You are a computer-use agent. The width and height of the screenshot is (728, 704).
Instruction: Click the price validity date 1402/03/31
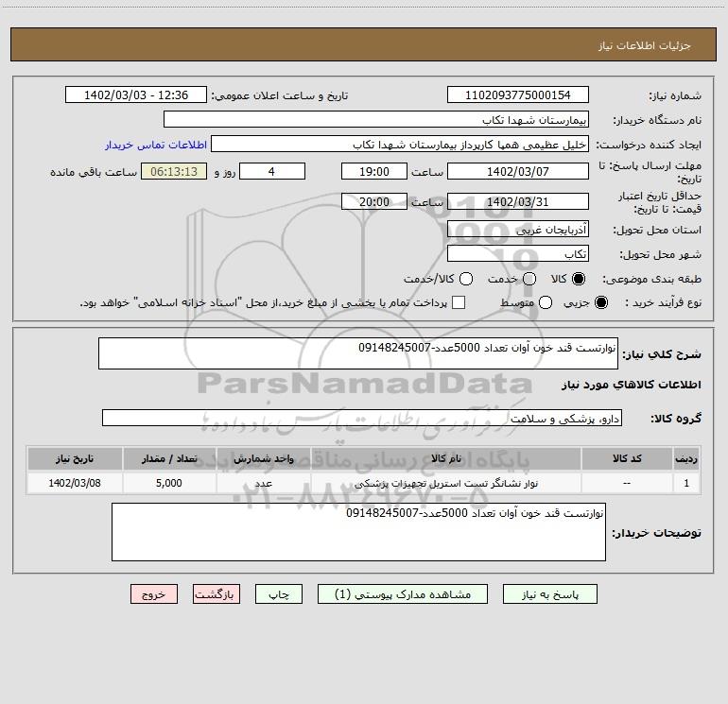click(x=518, y=201)
